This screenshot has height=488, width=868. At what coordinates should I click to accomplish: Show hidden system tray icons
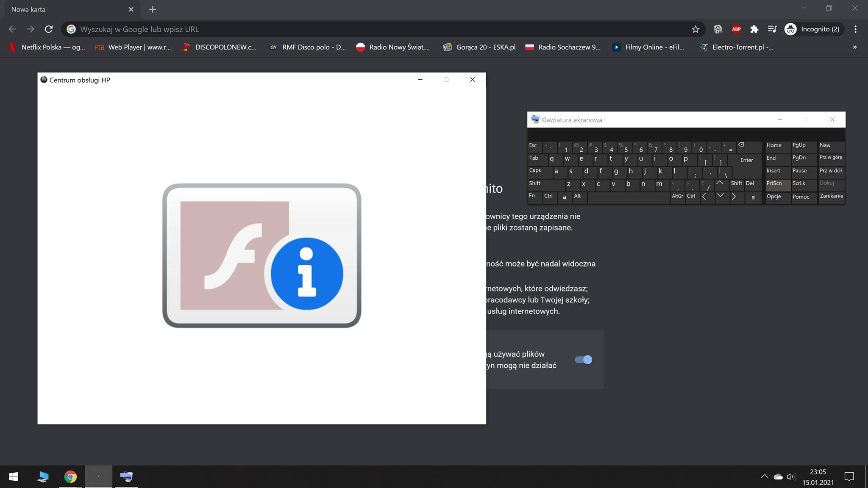pyautogui.click(x=764, y=477)
